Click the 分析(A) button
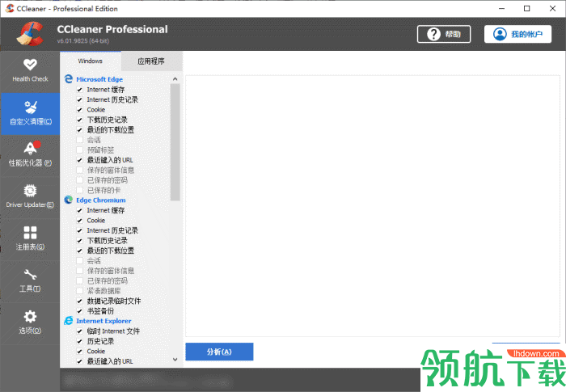Screen dimensions: 566x392 219,352
